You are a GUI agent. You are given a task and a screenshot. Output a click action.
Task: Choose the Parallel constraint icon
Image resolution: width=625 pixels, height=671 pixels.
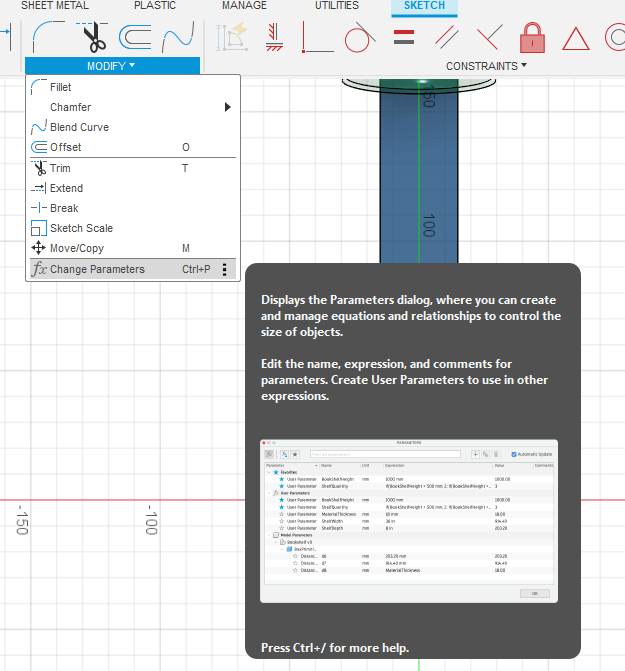447,37
